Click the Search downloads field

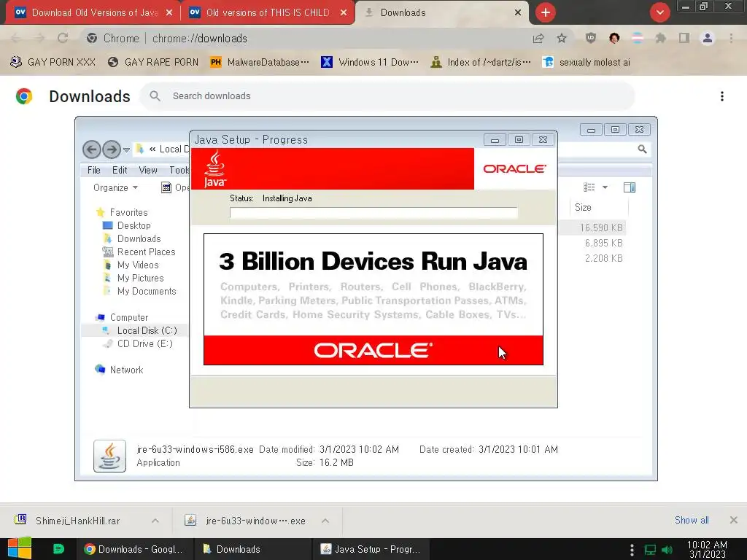tap(387, 96)
